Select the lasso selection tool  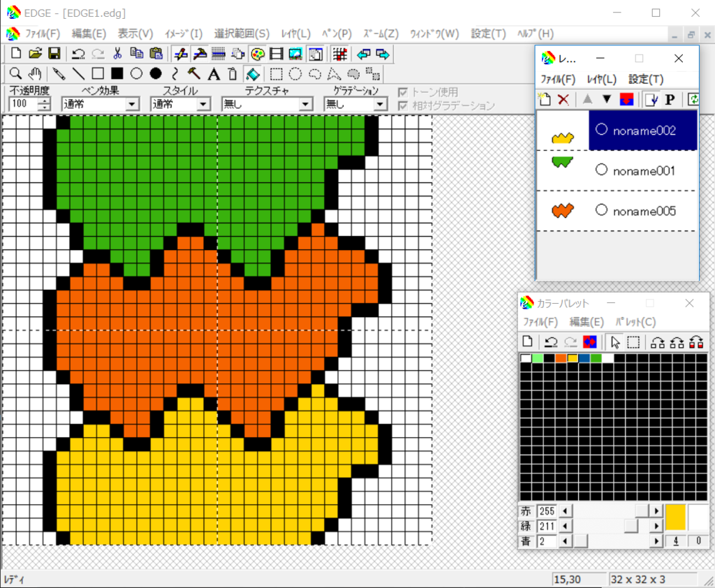[315, 73]
